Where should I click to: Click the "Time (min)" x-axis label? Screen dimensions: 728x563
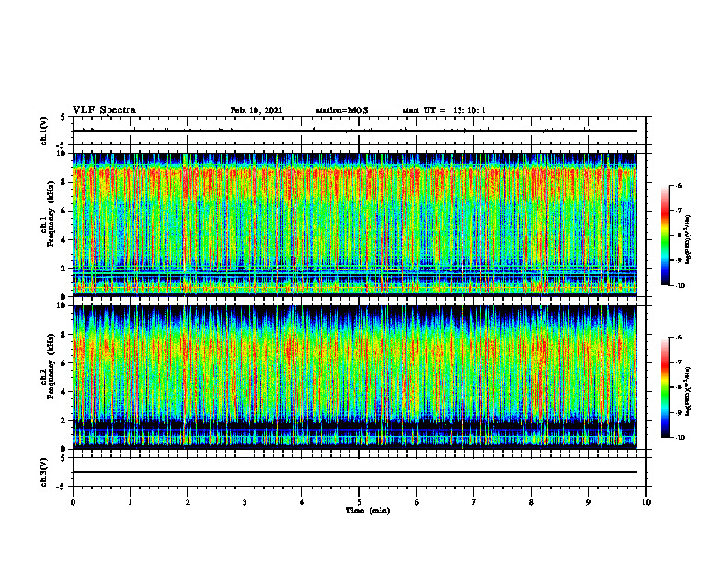[x=368, y=511]
